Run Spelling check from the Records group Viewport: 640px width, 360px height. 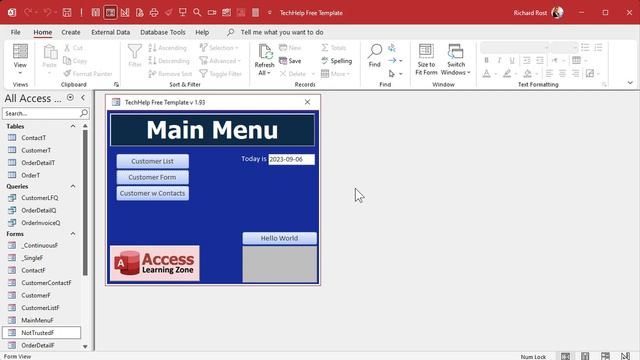[x=336, y=61]
